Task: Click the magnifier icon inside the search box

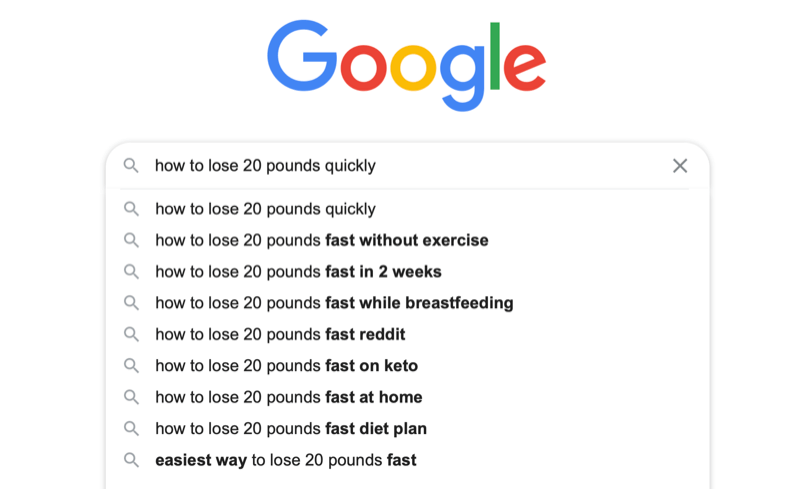Action: point(131,165)
